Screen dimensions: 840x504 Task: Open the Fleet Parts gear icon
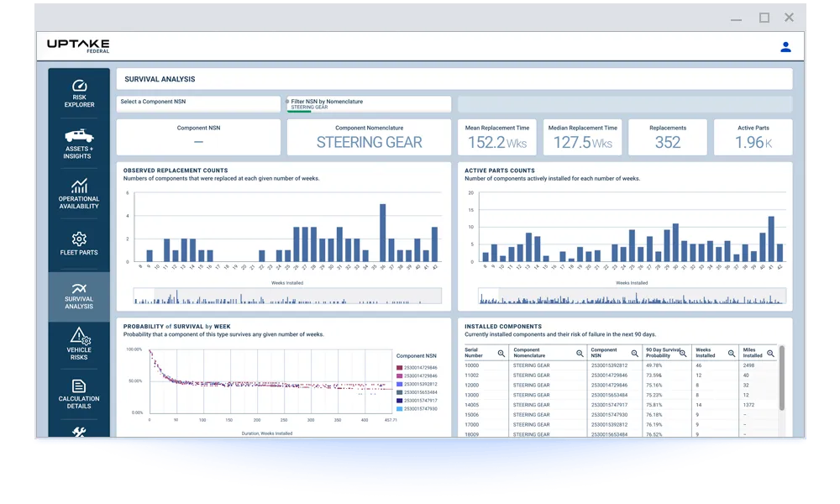(x=79, y=239)
